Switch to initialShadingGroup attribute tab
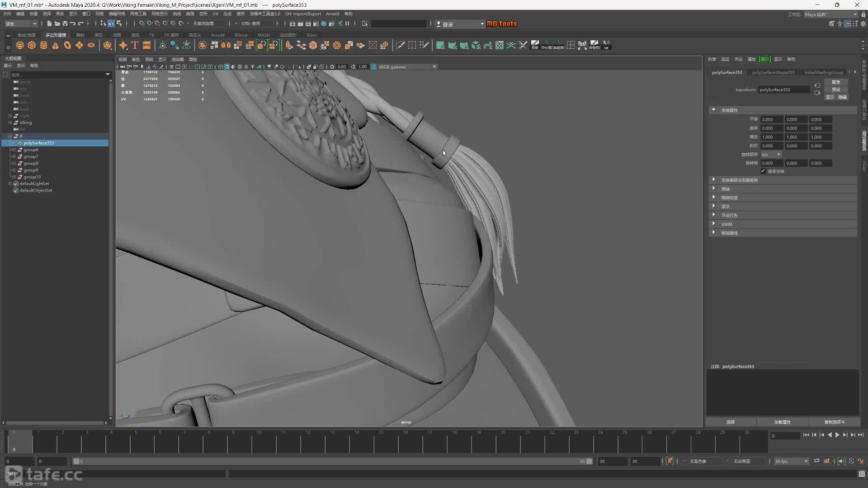Image resolution: width=868 pixels, height=488 pixels. click(x=824, y=72)
